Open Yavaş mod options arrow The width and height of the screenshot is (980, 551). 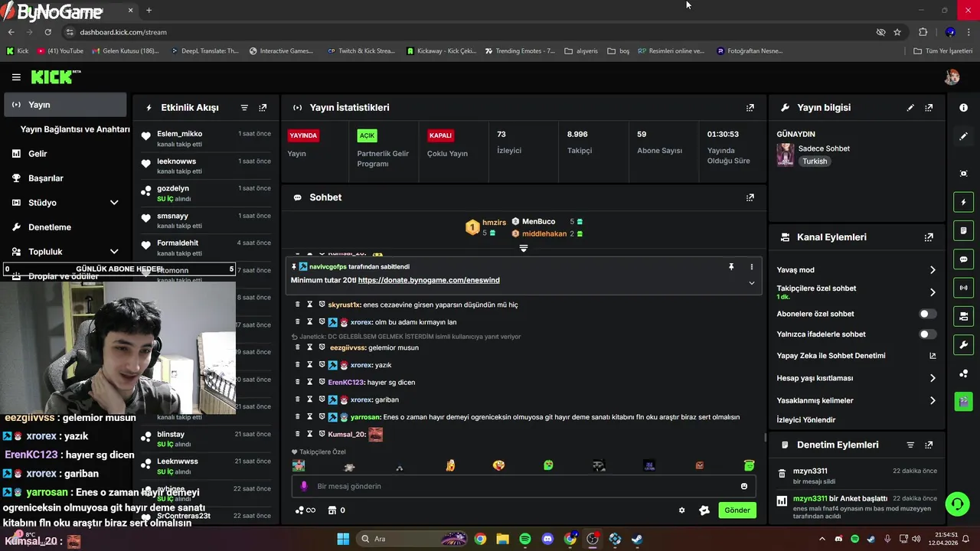pos(933,270)
